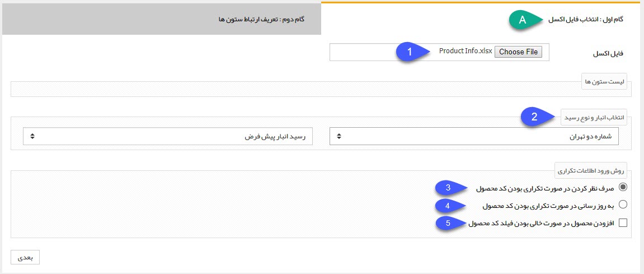The width and height of the screenshot is (644, 274).
Task: Click the arrow of the receipt type dropdown
Action: [32, 136]
